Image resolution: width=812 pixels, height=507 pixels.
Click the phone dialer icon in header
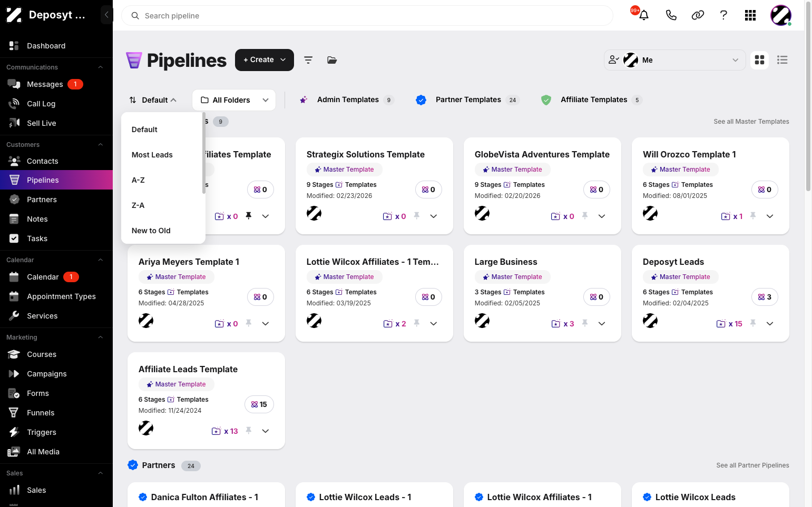[x=671, y=15]
